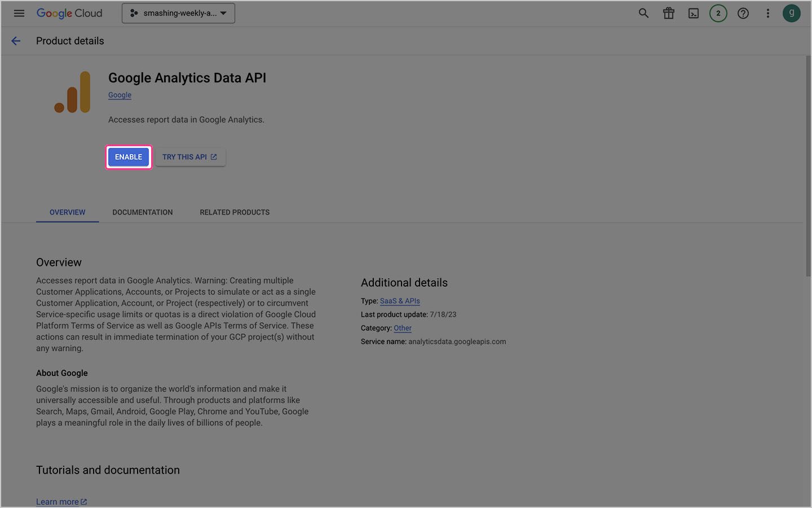Click the Learn more link

point(58,501)
